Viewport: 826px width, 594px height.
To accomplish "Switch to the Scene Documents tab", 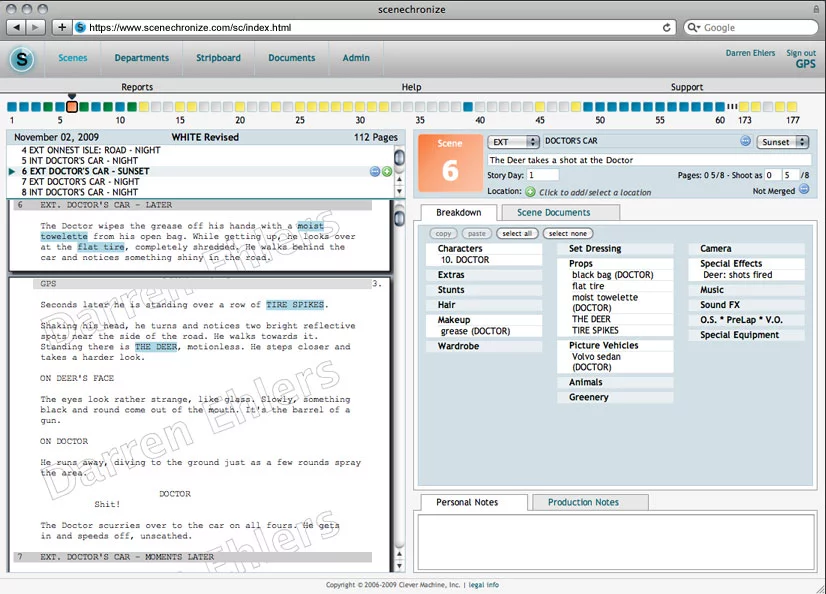I will tap(560, 212).
